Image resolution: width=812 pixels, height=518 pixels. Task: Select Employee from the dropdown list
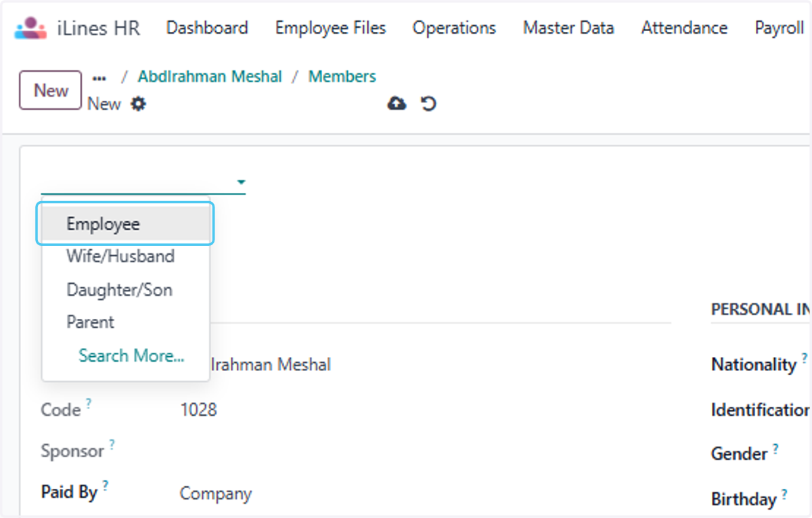click(x=126, y=224)
